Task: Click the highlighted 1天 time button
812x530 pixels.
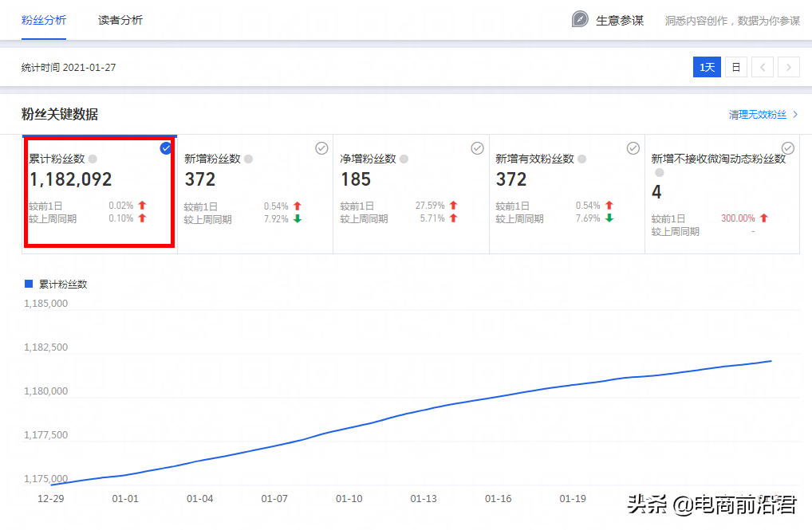Action: pyautogui.click(x=707, y=67)
